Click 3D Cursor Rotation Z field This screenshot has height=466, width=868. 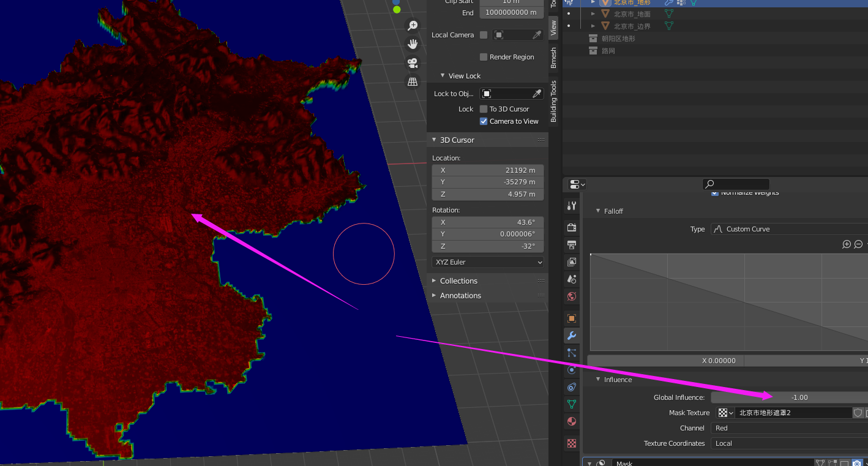click(488, 246)
